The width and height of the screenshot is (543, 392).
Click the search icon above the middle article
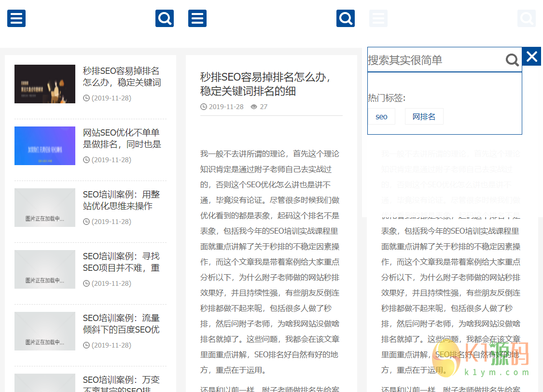tap(346, 18)
